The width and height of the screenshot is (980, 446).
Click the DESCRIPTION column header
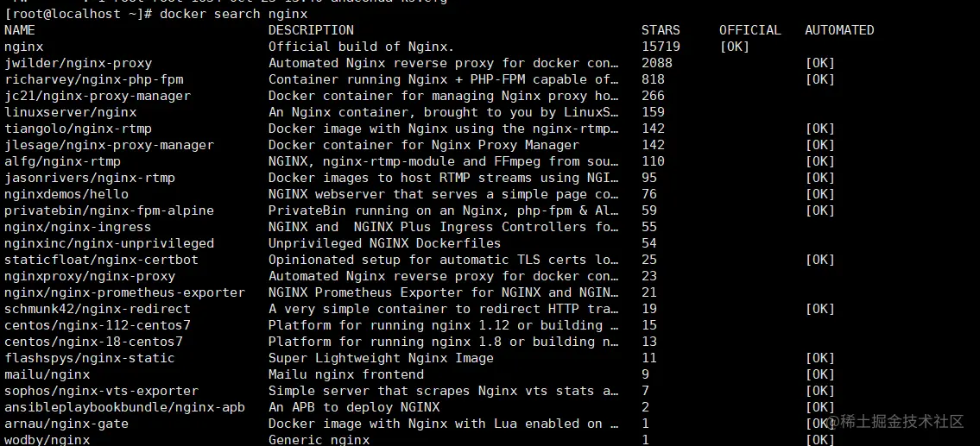click(x=311, y=30)
